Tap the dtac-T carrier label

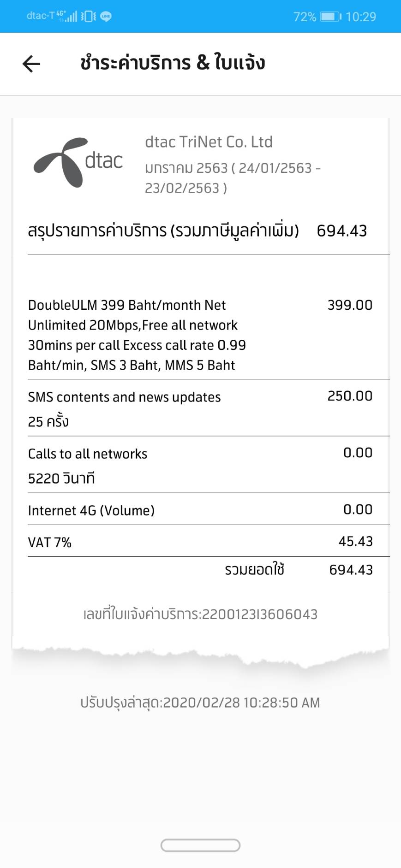tap(40, 16)
